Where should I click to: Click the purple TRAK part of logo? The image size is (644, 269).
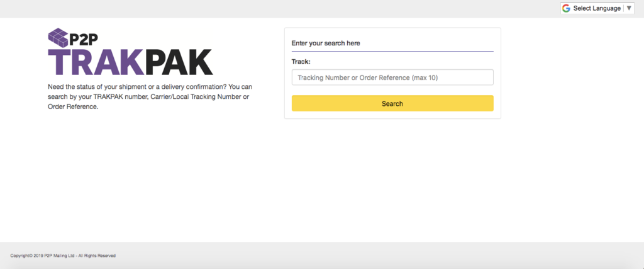(96, 62)
